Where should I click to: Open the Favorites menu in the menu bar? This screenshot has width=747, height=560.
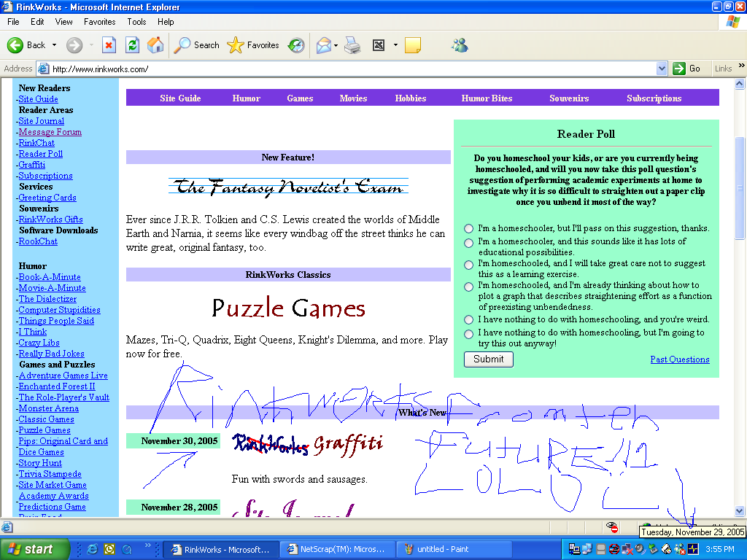click(x=99, y=22)
